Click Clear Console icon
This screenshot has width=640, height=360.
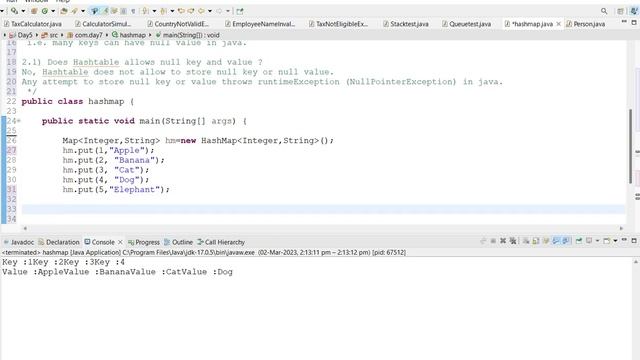[526, 241]
